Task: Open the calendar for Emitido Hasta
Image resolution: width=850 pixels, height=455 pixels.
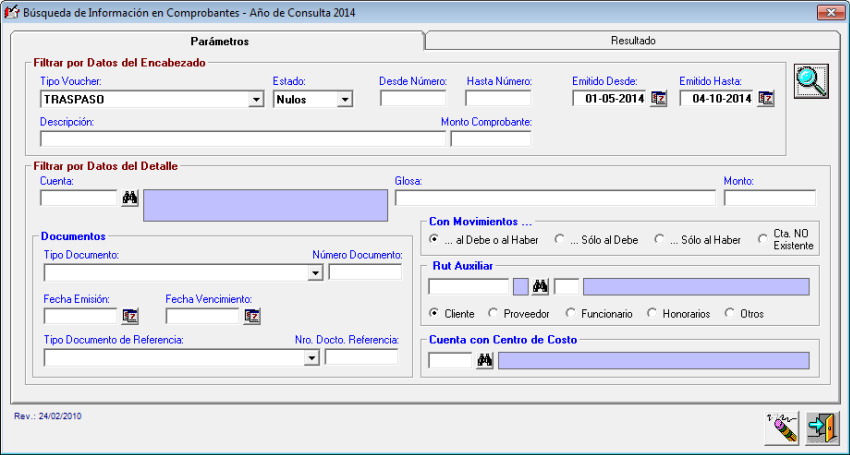Action: tap(765, 99)
